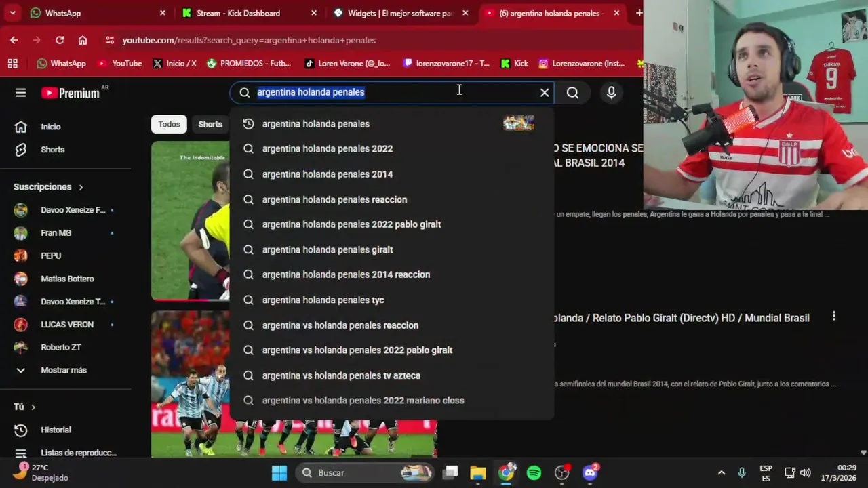Open Listas de reproducción
The width and height of the screenshot is (868, 488).
65,453
